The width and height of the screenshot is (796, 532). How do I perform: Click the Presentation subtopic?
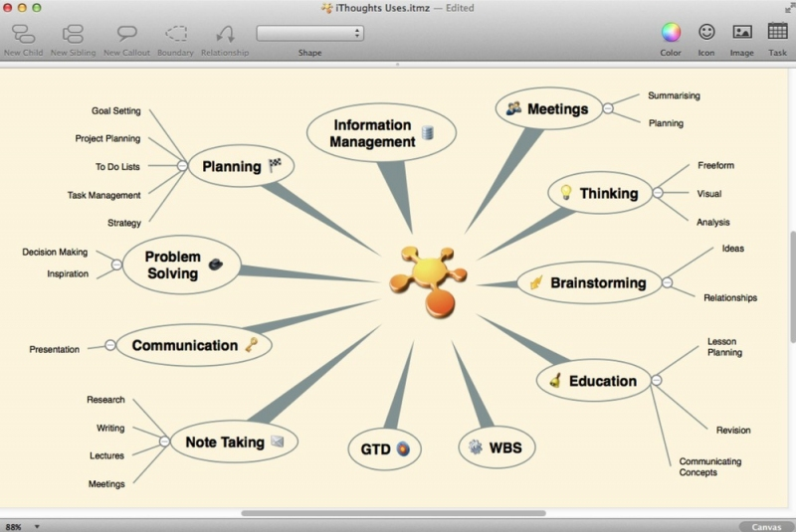coord(55,349)
